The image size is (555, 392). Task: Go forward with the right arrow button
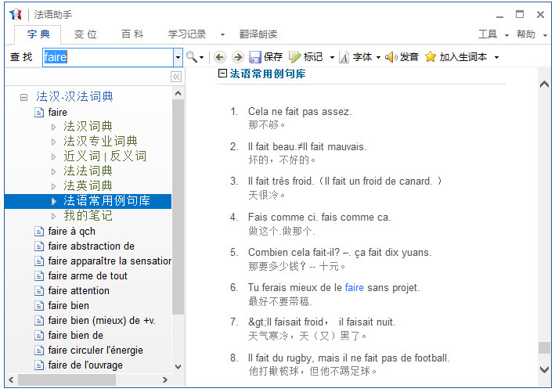pyautogui.click(x=236, y=57)
